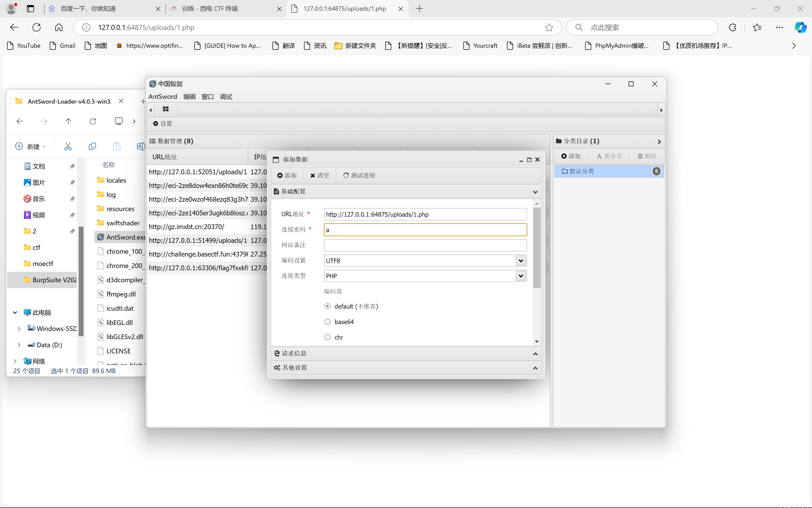The height and width of the screenshot is (508, 812).
Task: Add a category in 分类目录 panel
Action: pos(571,156)
